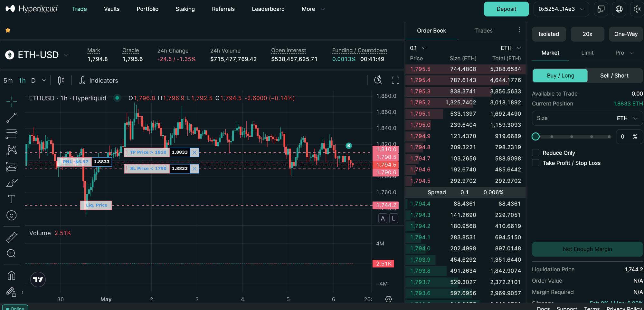Select the crosshair cursor tool
The height and width of the screenshot is (310, 644).
click(x=12, y=102)
